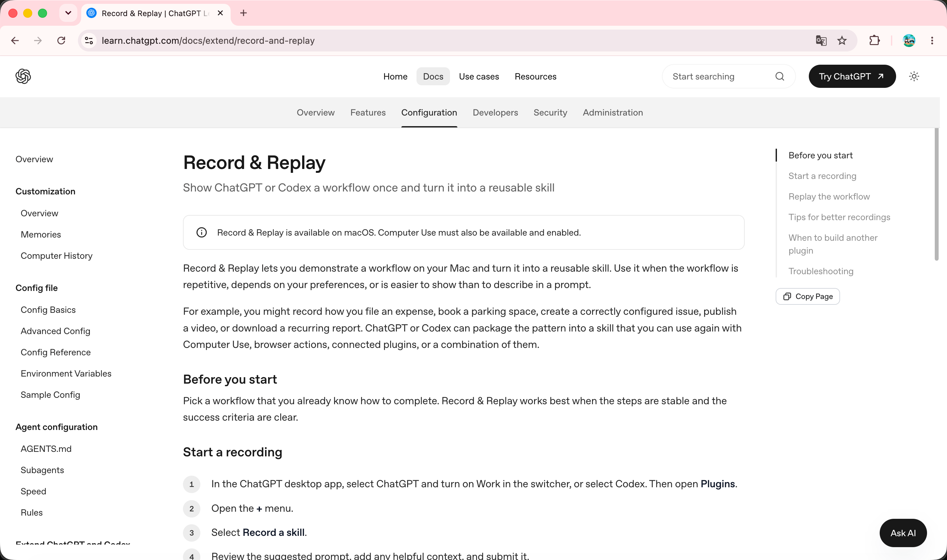This screenshot has height=560, width=947.
Task: Expand the tab search dropdown arrow
Action: [x=68, y=13]
